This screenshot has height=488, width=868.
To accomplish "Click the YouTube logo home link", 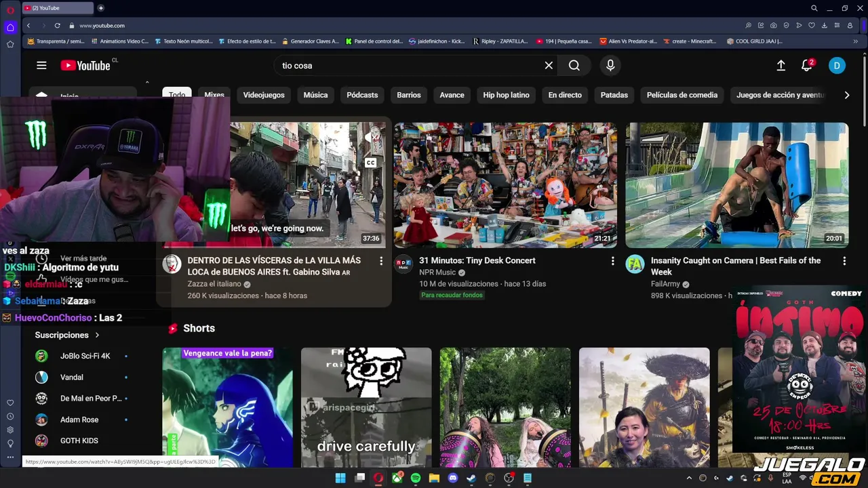I will coord(85,65).
